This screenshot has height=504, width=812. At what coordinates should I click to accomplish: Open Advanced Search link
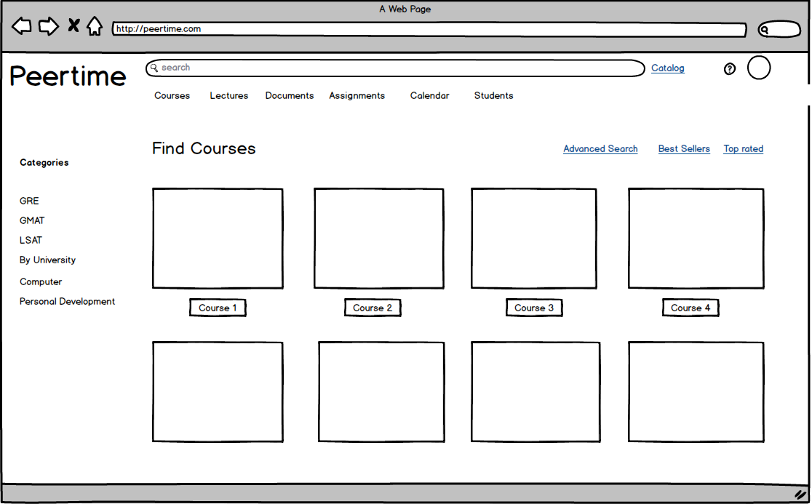tap(600, 149)
